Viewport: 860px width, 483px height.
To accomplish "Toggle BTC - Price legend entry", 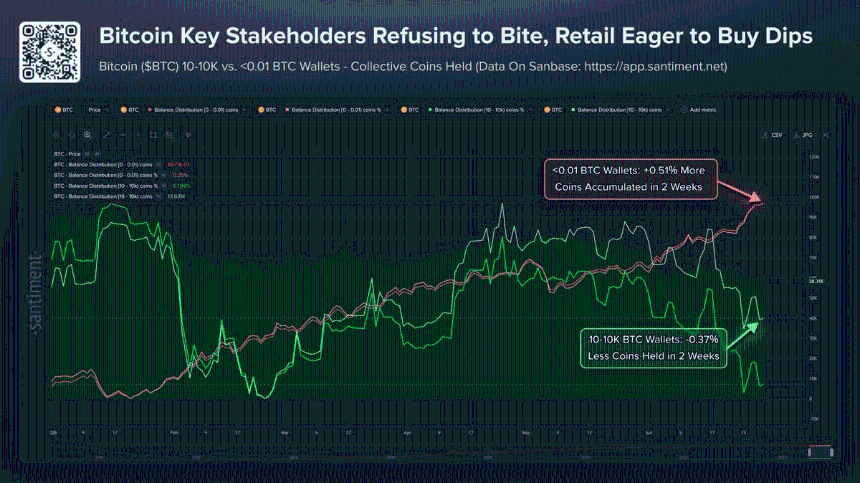I will pos(67,154).
